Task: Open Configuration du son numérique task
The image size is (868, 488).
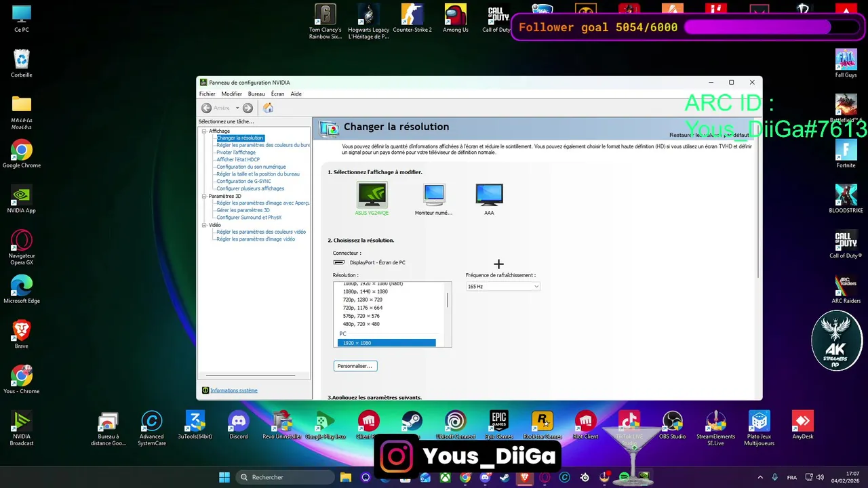Action: [251, 167]
